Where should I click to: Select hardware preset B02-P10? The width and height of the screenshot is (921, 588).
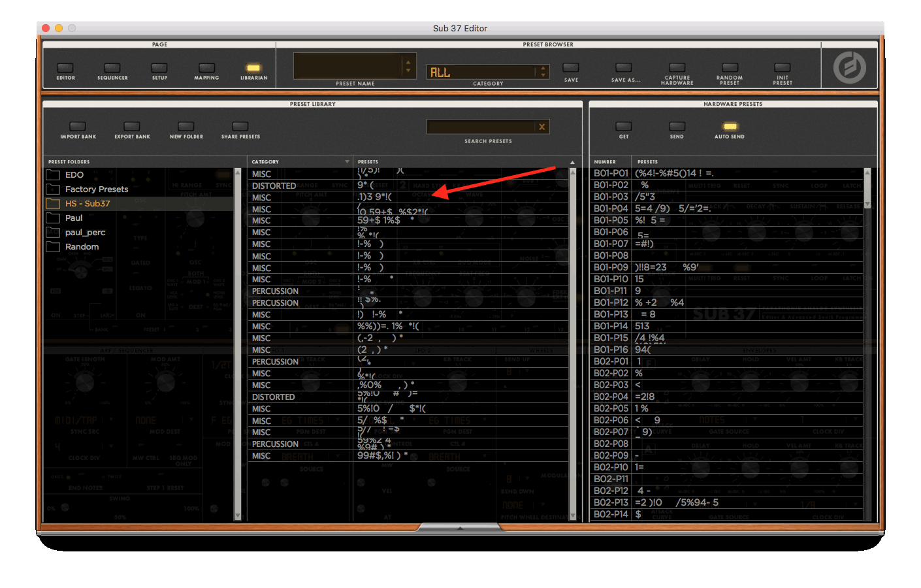727,468
